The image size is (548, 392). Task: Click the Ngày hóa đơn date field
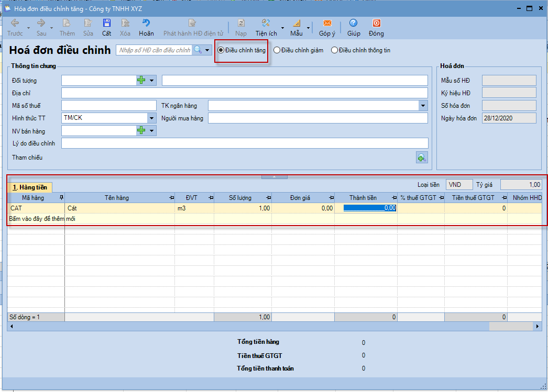(x=509, y=118)
